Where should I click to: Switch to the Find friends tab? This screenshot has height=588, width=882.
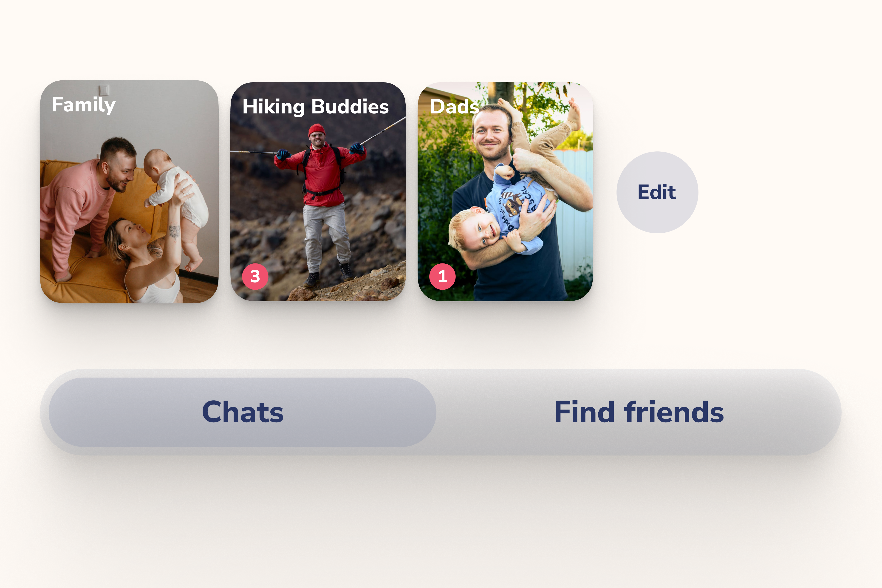pyautogui.click(x=639, y=412)
